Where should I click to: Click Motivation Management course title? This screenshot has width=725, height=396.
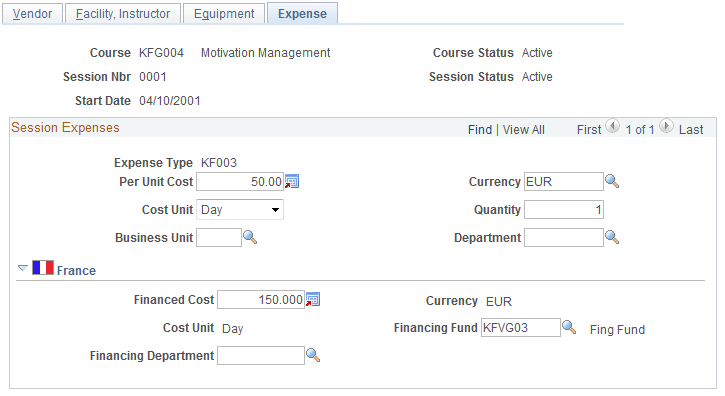click(x=265, y=53)
